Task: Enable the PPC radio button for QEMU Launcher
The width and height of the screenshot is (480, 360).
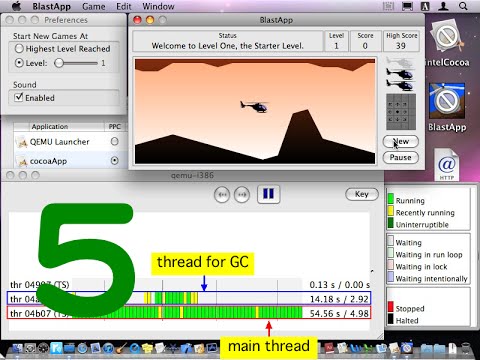Action: click(114, 141)
